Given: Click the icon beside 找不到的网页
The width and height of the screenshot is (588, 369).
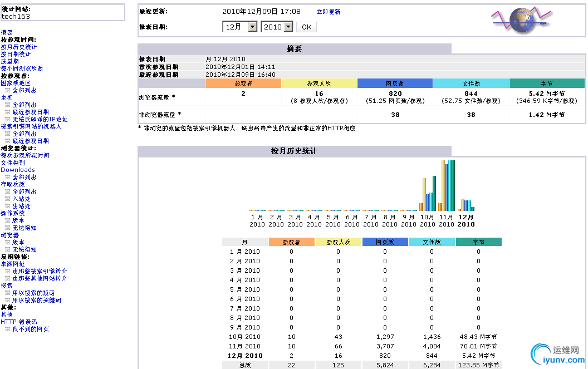Looking at the screenshot, I should click(x=7, y=329).
